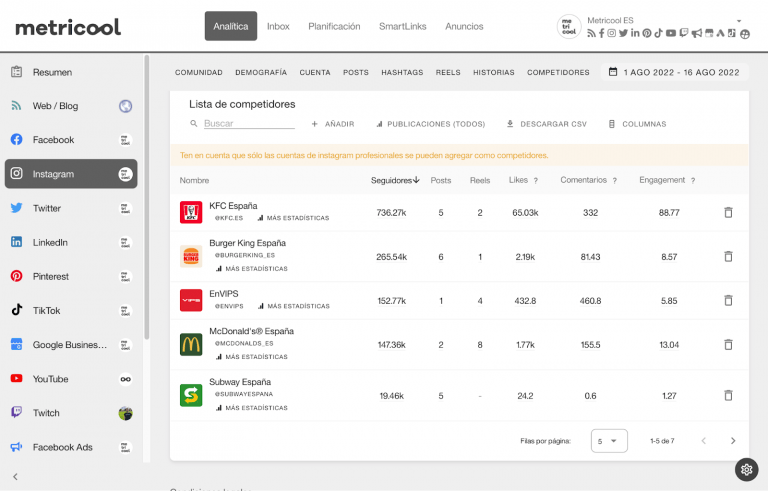Open rows per page dropdown
Screen dimensions: 768x491
610,440
